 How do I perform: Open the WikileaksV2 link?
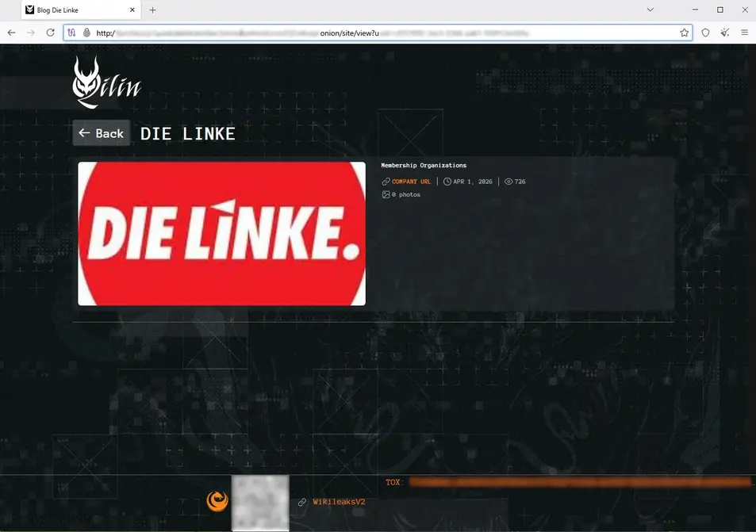[339, 502]
